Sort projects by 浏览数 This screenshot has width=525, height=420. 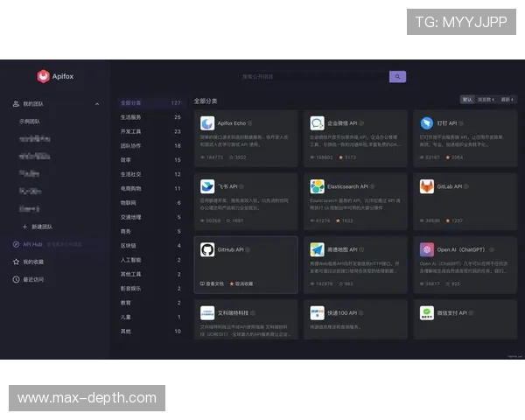pyautogui.click(x=486, y=101)
